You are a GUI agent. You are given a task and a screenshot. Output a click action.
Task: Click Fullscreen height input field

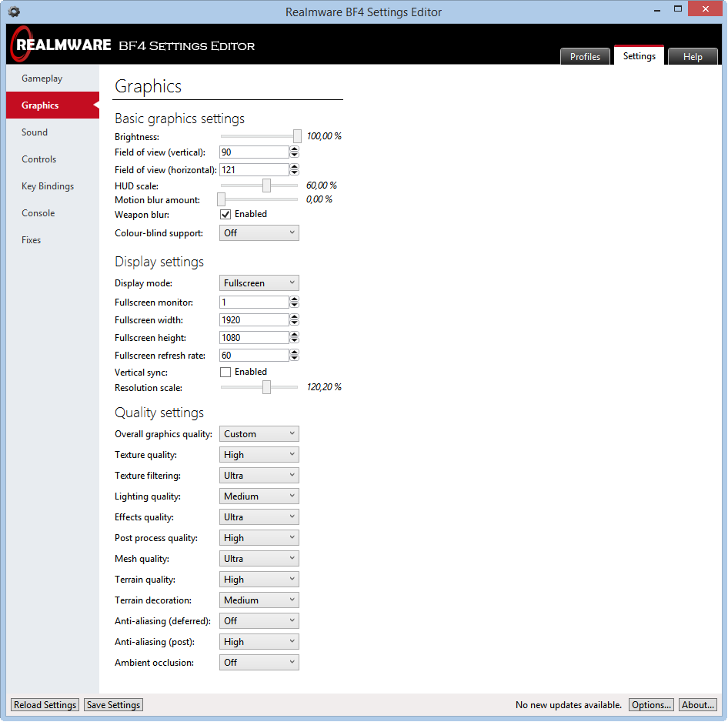[x=255, y=338]
